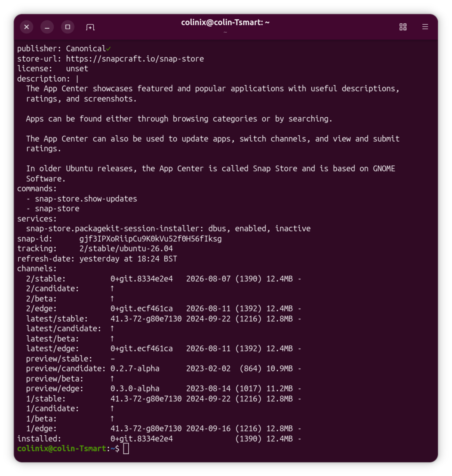Click the 'installed:' label
Image resolution: width=452 pixels, height=476 pixels.
[39, 439]
